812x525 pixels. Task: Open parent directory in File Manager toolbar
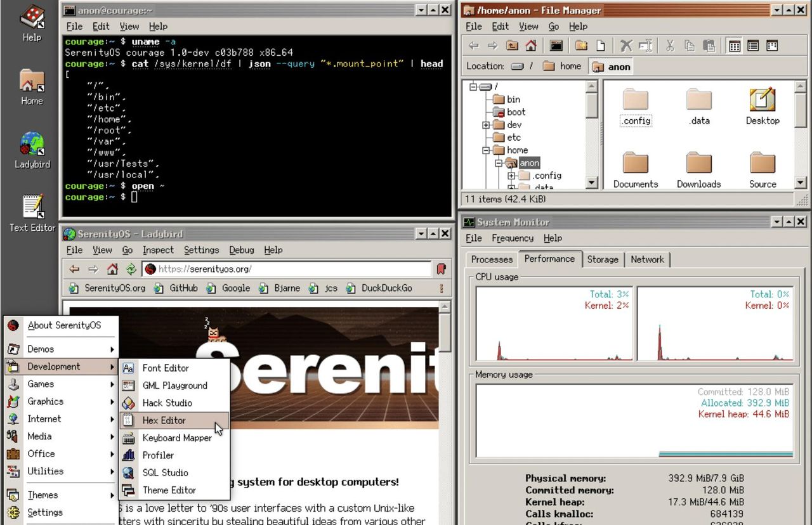(x=512, y=46)
